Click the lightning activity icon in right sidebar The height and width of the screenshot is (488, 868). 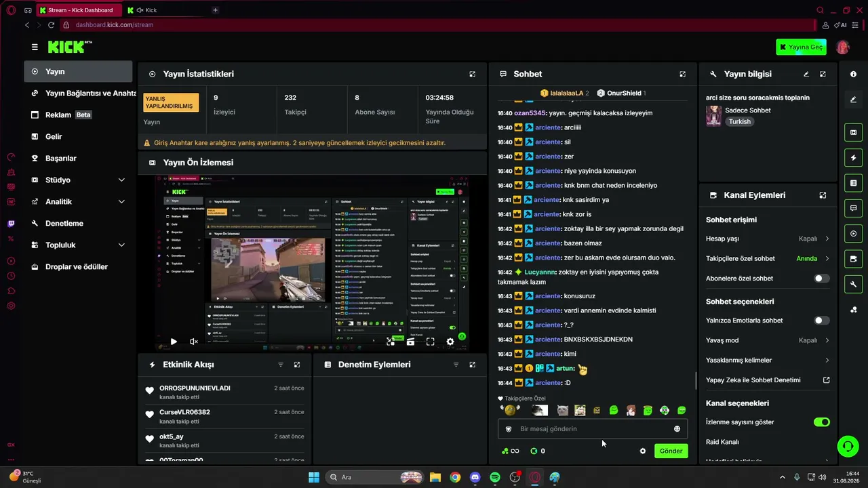click(x=853, y=158)
